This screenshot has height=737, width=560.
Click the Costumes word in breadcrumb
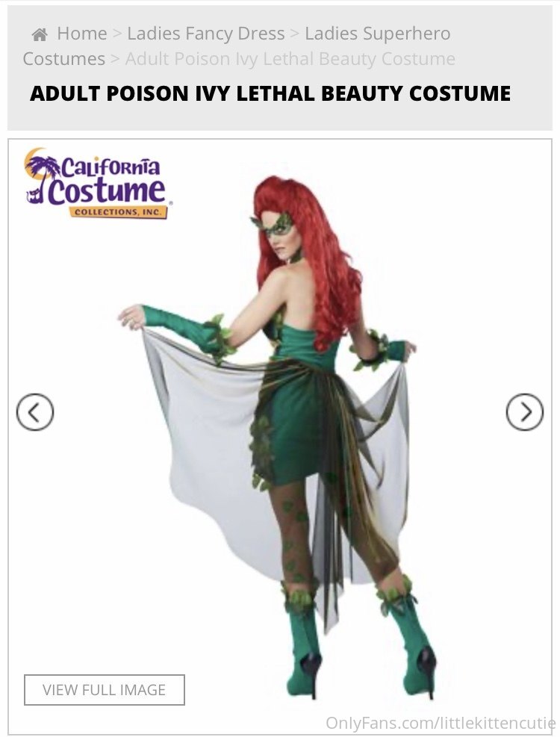[x=64, y=59]
